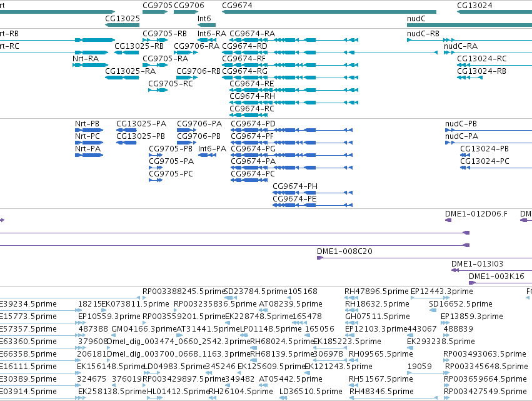
Task: Open the Nrt-PA protein label
Action: point(88,149)
